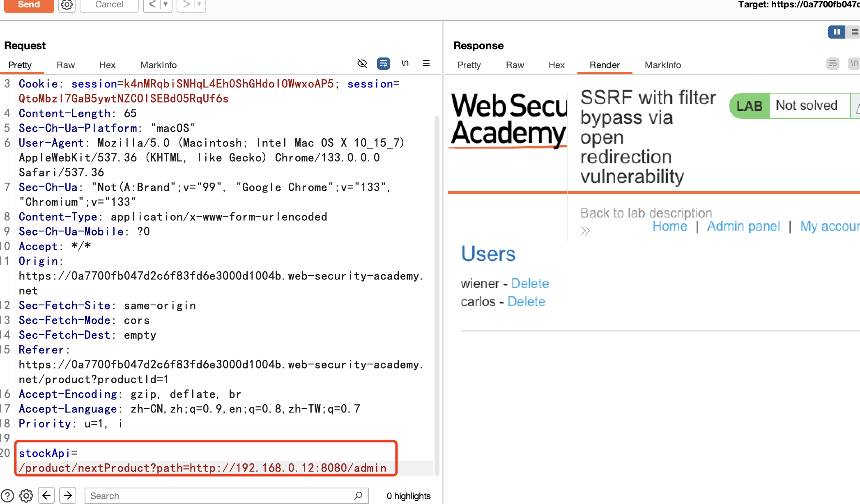Switch Request view to Raw tab
This screenshot has width=860, height=504.
click(x=66, y=65)
